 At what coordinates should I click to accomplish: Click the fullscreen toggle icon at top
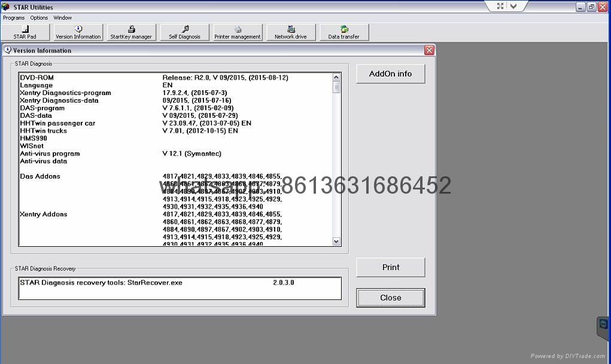(x=500, y=6)
